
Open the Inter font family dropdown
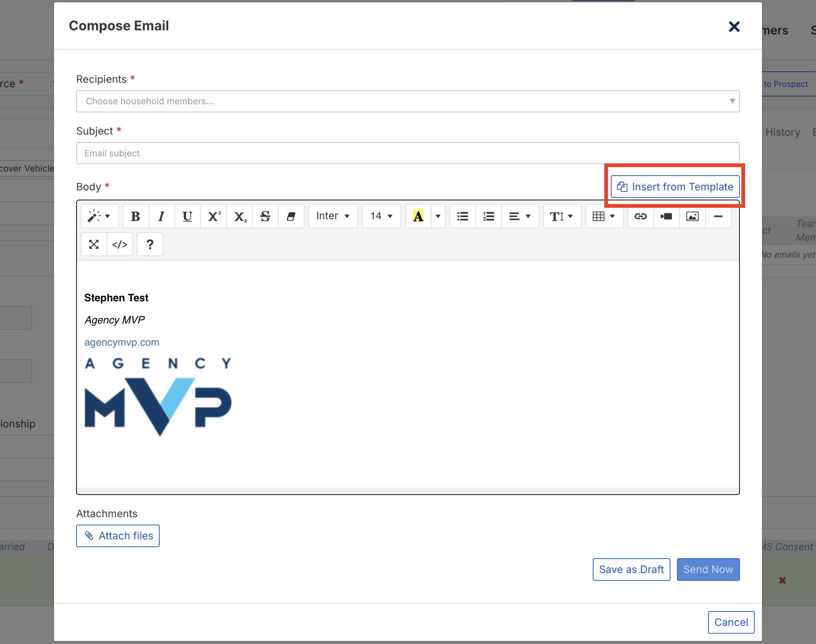pos(333,216)
